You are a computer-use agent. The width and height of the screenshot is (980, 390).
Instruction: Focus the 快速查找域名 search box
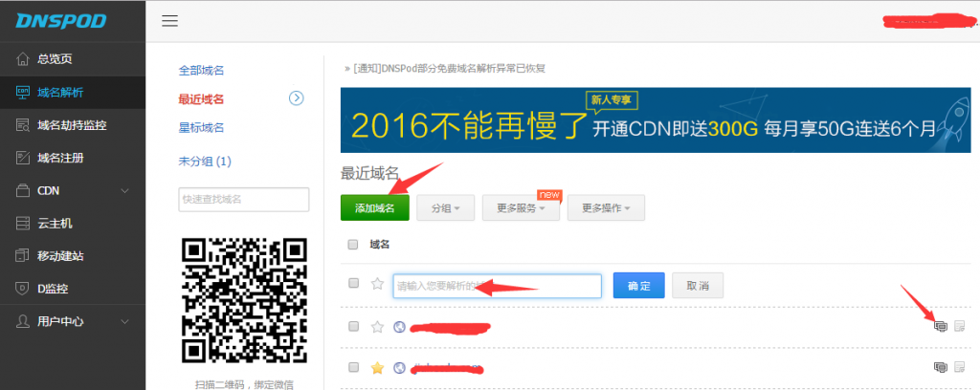(x=244, y=200)
